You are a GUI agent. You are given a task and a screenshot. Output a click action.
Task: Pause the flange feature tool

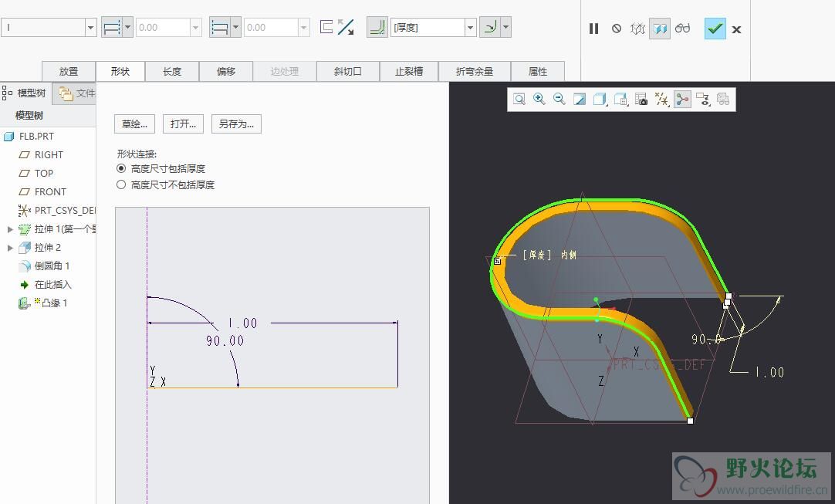click(593, 29)
